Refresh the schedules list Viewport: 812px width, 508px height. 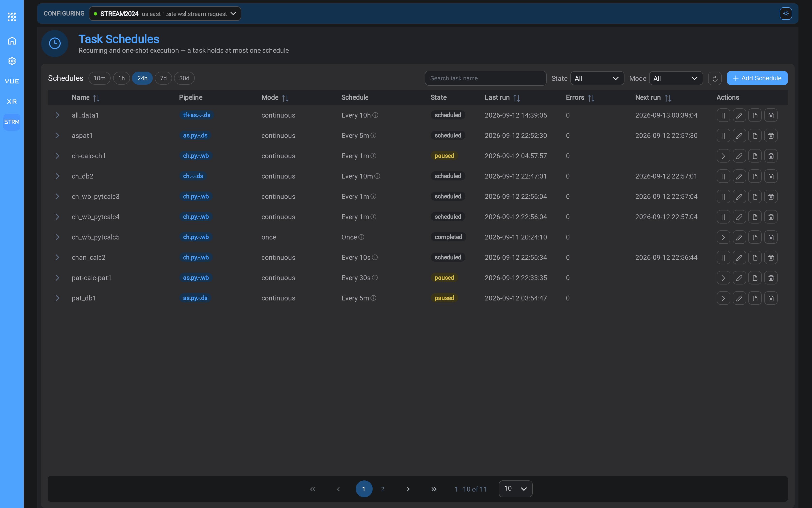coord(715,78)
